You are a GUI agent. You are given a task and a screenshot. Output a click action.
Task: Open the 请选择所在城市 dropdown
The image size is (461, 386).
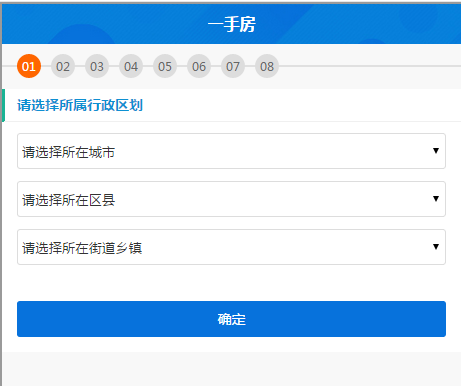click(x=231, y=151)
